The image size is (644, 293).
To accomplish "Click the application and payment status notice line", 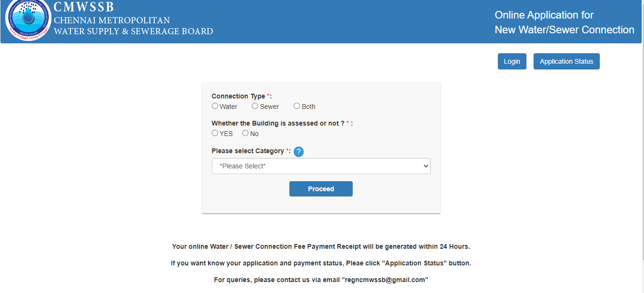I will 321,263.
